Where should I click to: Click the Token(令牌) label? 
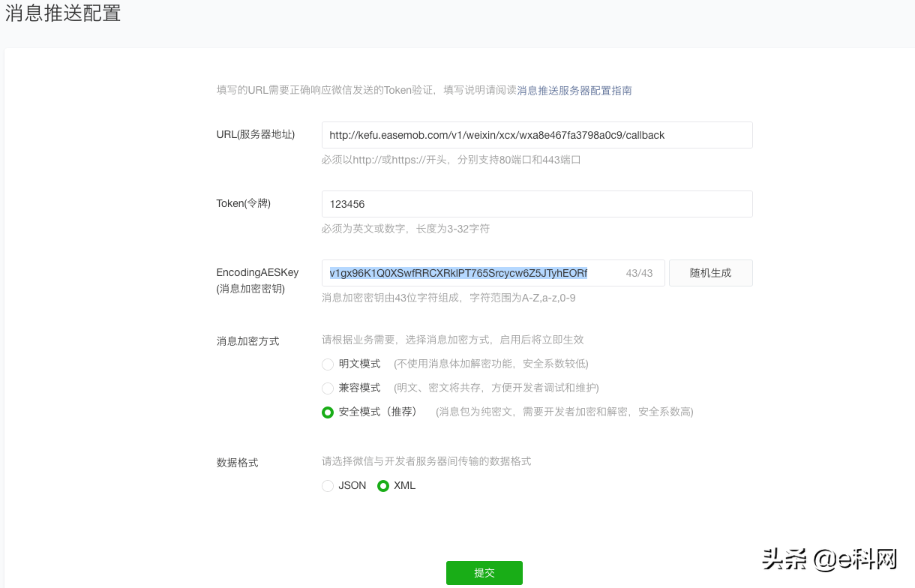[x=244, y=203]
